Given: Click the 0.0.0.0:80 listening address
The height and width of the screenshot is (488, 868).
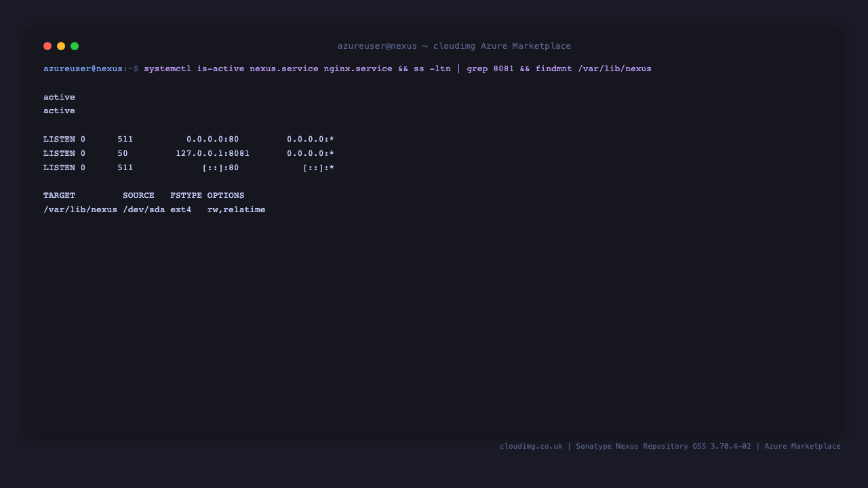Looking at the screenshot, I should point(213,139).
